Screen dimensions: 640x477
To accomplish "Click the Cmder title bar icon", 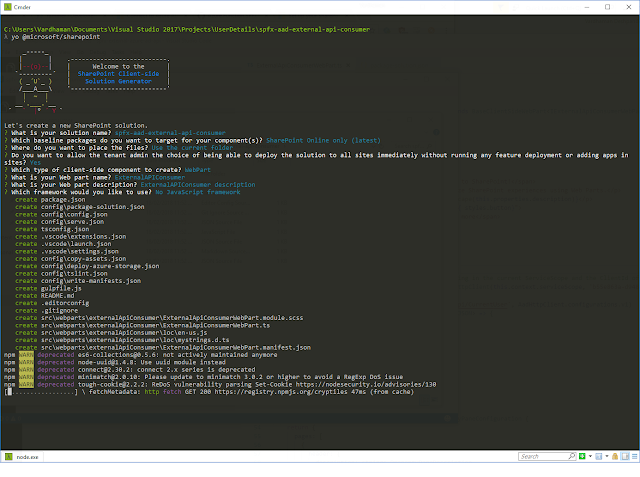I will click(x=7, y=7).
